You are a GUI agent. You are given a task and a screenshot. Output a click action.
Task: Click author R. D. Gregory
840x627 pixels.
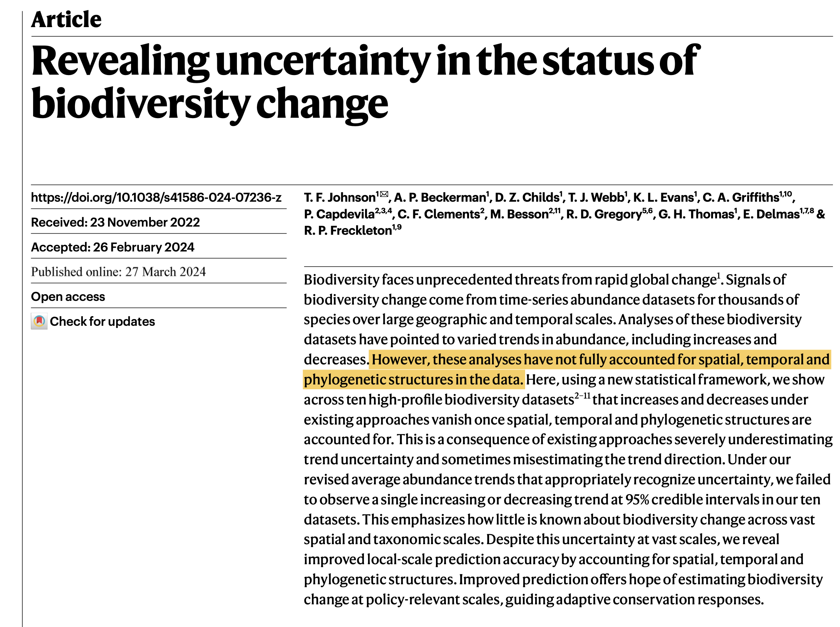603,214
